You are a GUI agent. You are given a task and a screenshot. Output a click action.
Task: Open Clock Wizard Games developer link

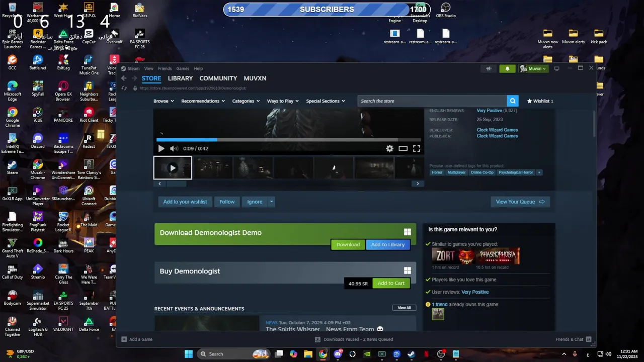click(x=497, y=130)
